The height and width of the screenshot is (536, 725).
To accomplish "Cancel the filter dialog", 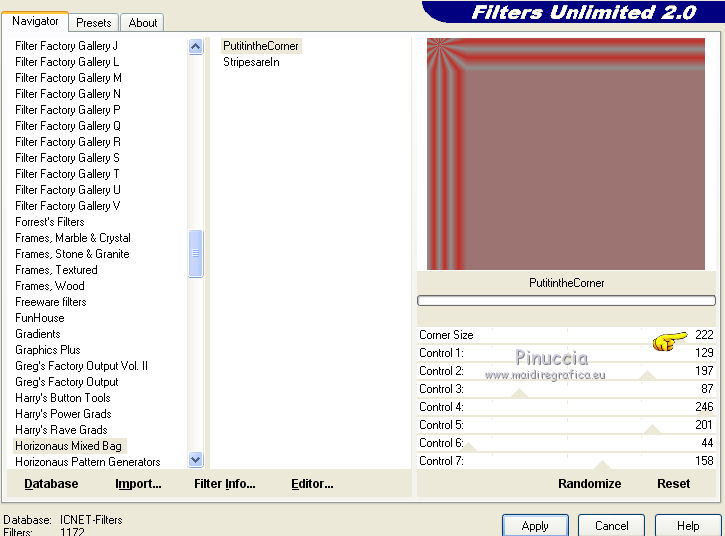I will tap(611, 526).
